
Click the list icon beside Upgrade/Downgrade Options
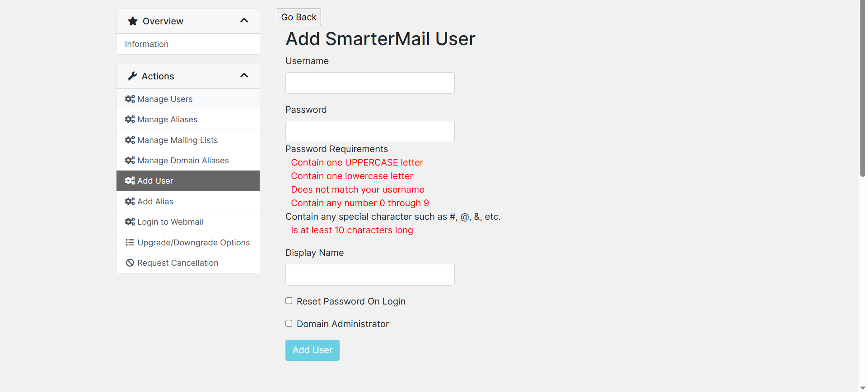(130, 242)
